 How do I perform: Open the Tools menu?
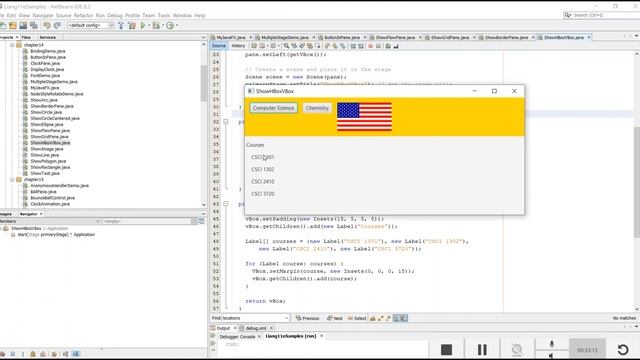coord(164,16)
